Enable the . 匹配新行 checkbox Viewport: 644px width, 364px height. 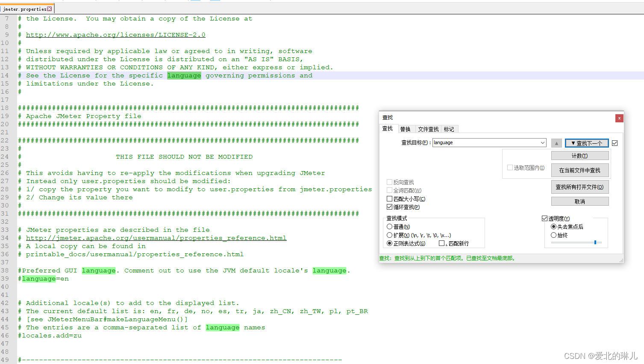coord(442,243)
